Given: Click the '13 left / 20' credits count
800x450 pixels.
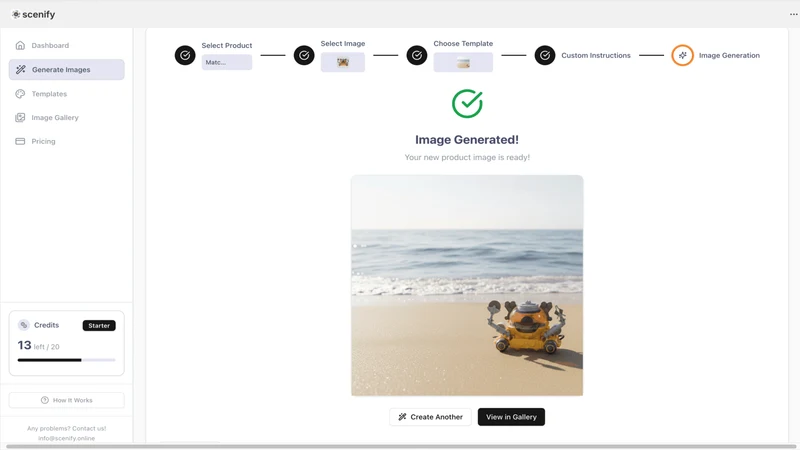Looking at the screenshot, I should pos(39,345).
